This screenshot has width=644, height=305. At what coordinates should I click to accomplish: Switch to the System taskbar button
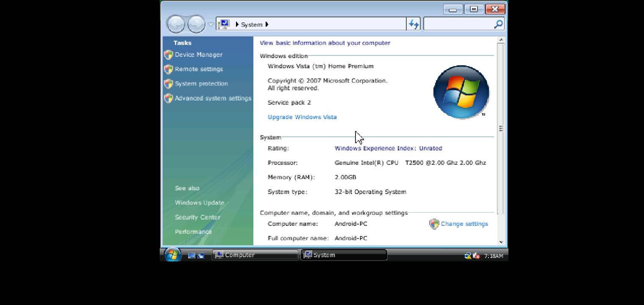click(344, 255)
